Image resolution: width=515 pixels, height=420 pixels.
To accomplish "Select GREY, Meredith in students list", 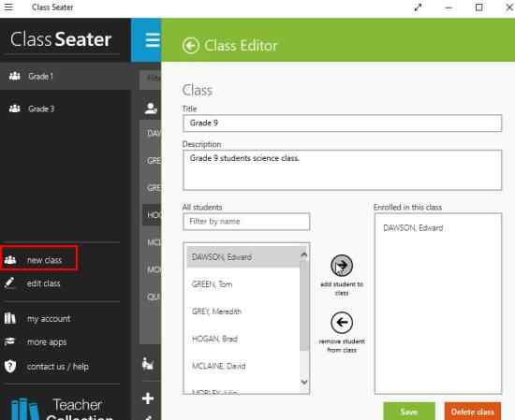I will click(243, 311).
